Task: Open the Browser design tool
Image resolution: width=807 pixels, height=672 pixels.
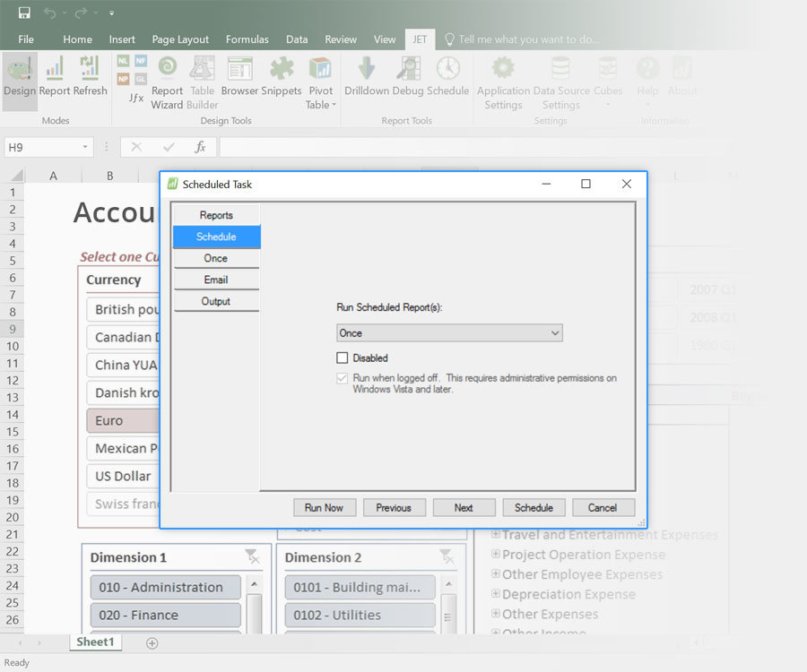Action: tap(239, 77)
